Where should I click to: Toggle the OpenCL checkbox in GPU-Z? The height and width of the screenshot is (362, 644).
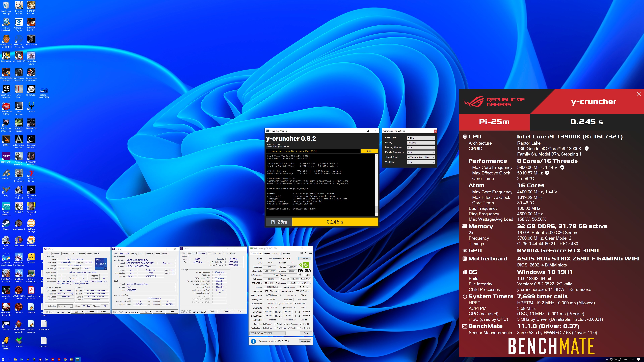tap(264, 324)
